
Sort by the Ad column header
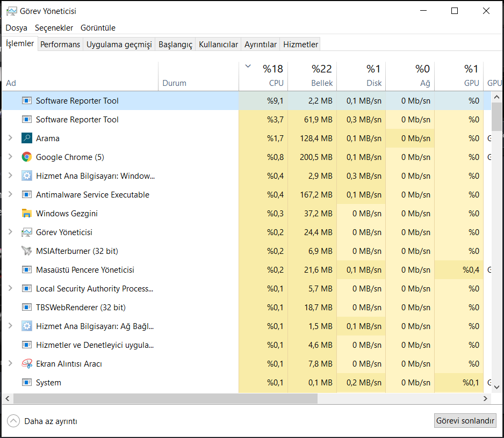coord(81,76)
